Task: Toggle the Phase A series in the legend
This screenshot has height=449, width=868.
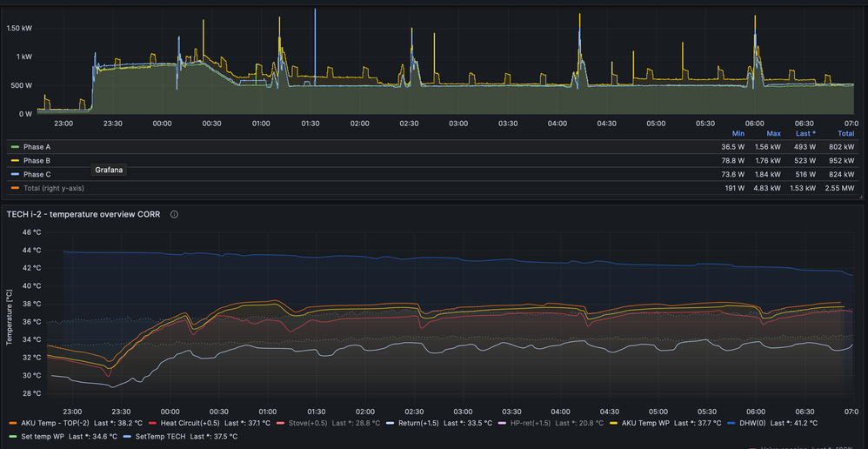Action: 39,147
